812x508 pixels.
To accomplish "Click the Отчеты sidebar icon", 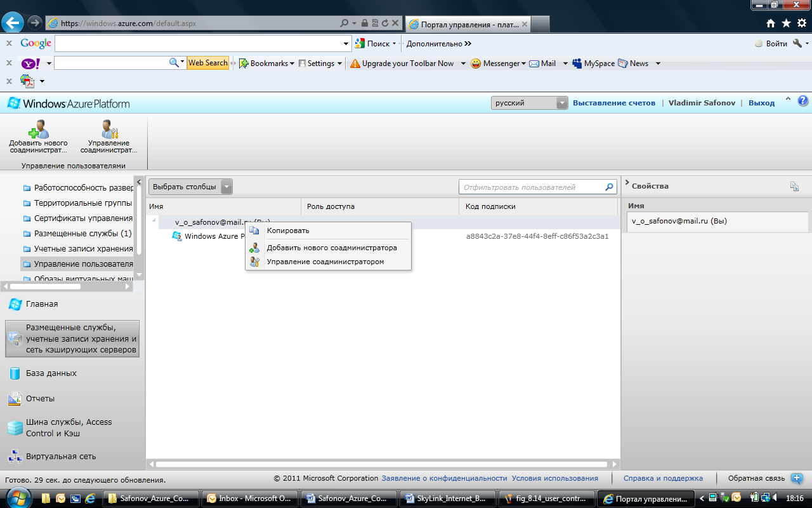I will pyautogui.click(x=15, y=399).
